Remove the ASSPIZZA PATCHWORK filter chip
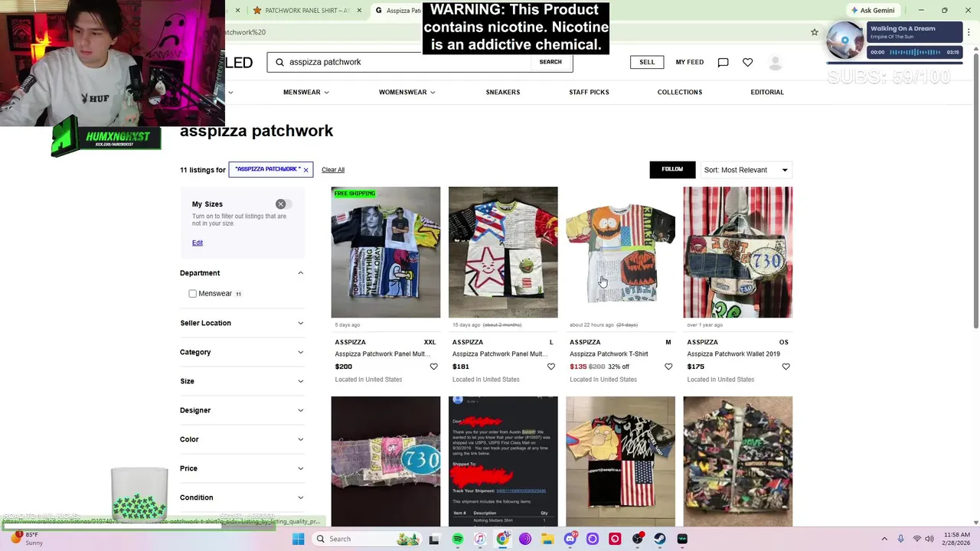Image resolution: width=980 pixels, height=551 pixels. (305, 170)
